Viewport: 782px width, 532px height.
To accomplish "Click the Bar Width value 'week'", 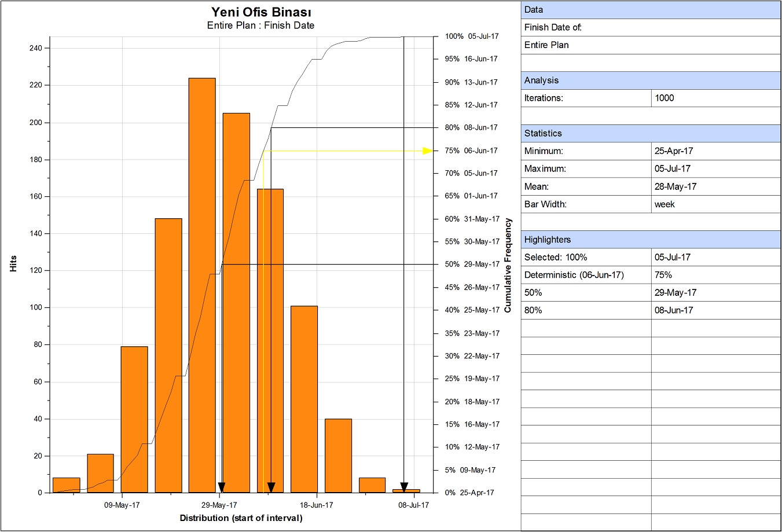I will 664,204.
